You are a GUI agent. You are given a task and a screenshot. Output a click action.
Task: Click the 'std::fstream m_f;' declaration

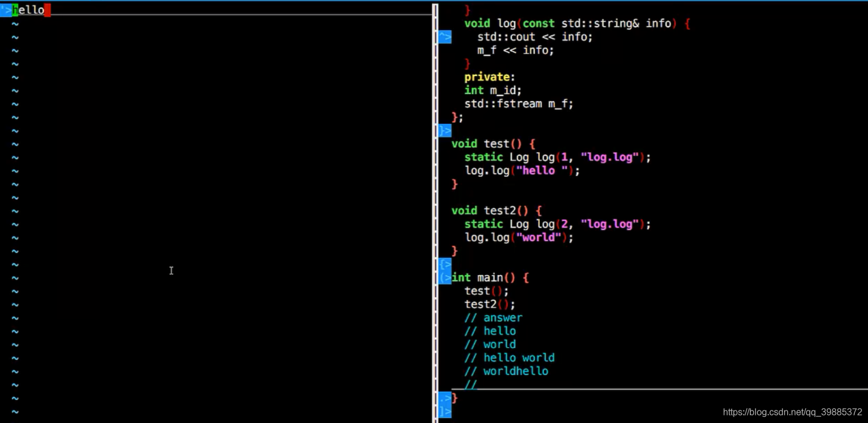519,104
